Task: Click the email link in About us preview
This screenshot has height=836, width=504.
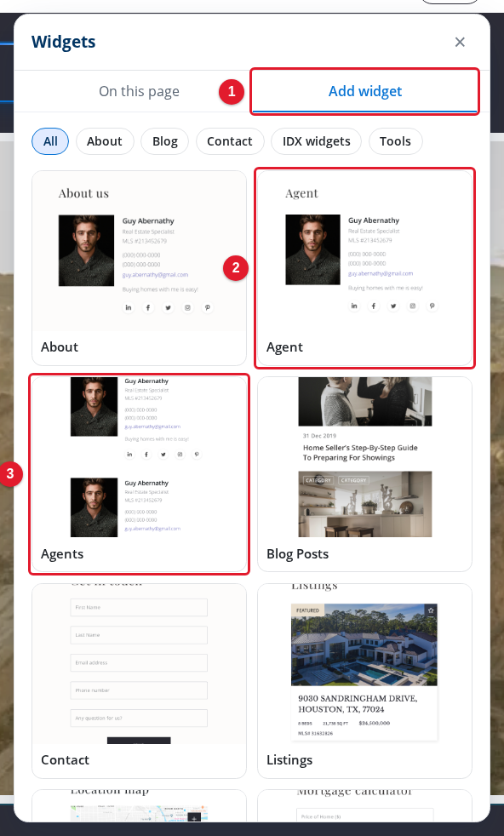Action: pyautogui.click(x=155, y=275)
